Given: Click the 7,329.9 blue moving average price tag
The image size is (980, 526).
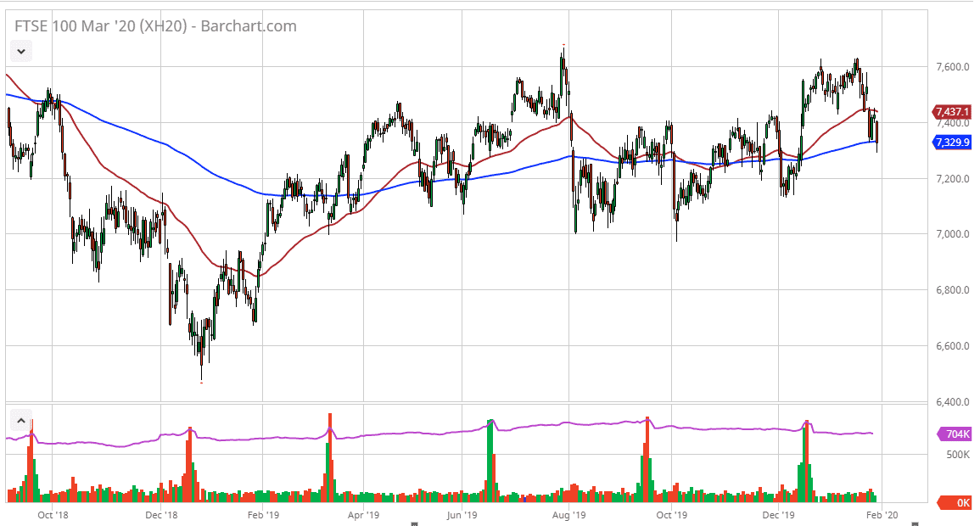Looking at the screenshot, I should click(x=952, y=143).
